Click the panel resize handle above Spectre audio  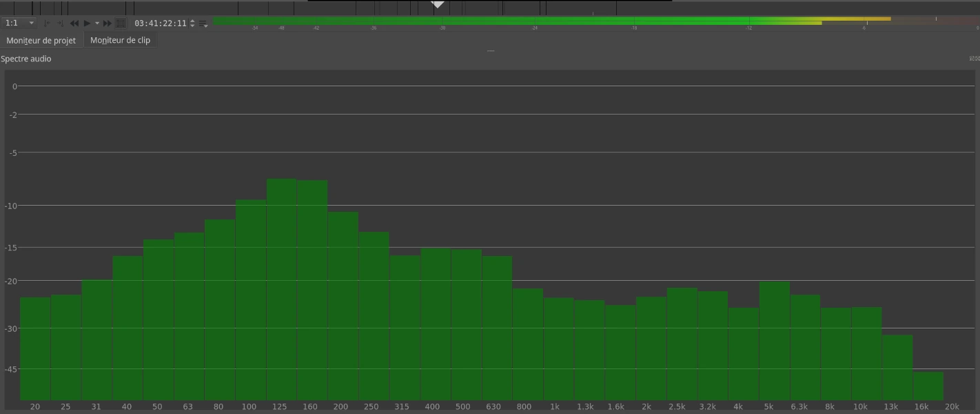point(490,50)
